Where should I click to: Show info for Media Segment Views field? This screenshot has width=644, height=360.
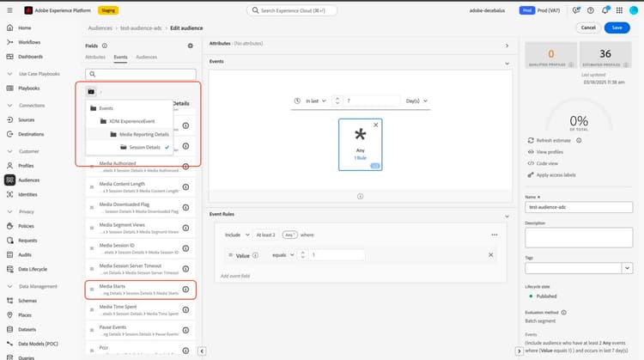185,228
